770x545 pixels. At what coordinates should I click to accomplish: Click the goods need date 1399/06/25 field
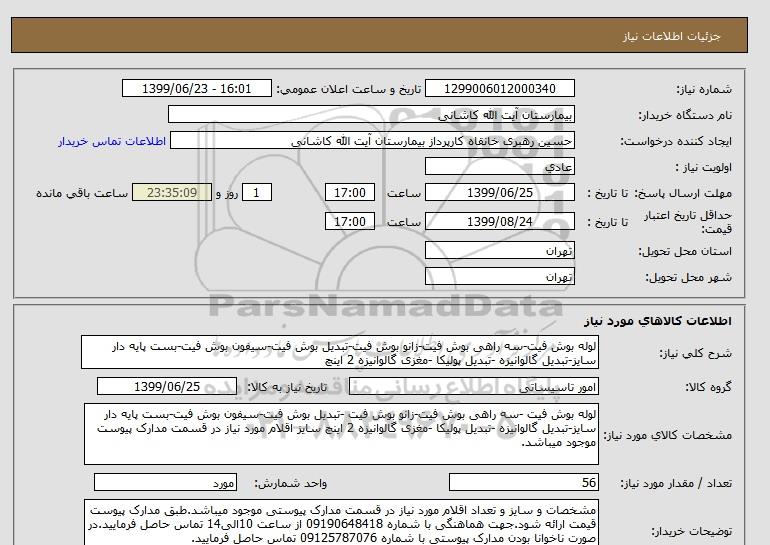[167, 386]
